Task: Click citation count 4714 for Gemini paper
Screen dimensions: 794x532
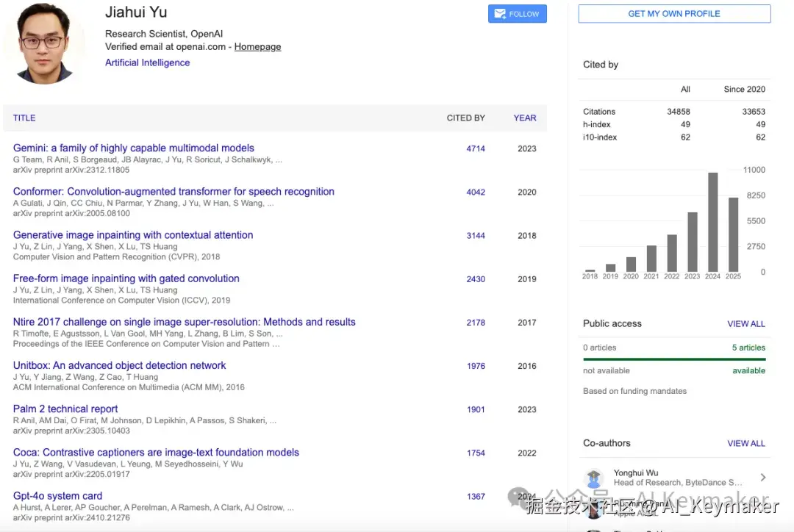Action: tap(476, 148)
